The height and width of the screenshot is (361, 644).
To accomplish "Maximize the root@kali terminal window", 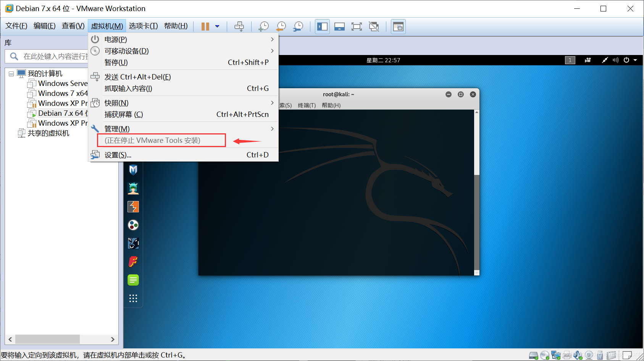I will point(461,94).
